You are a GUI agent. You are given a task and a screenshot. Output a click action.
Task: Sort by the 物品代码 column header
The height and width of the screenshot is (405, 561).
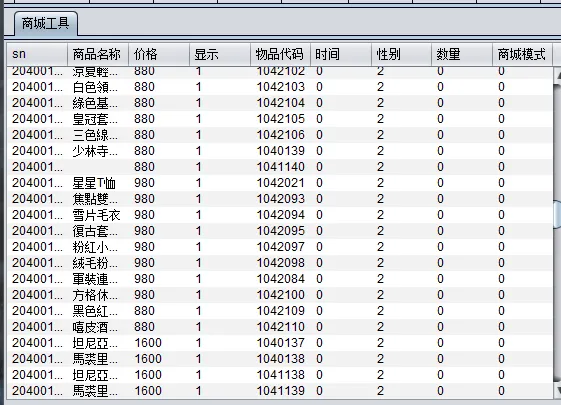click(x=280, y=54)
